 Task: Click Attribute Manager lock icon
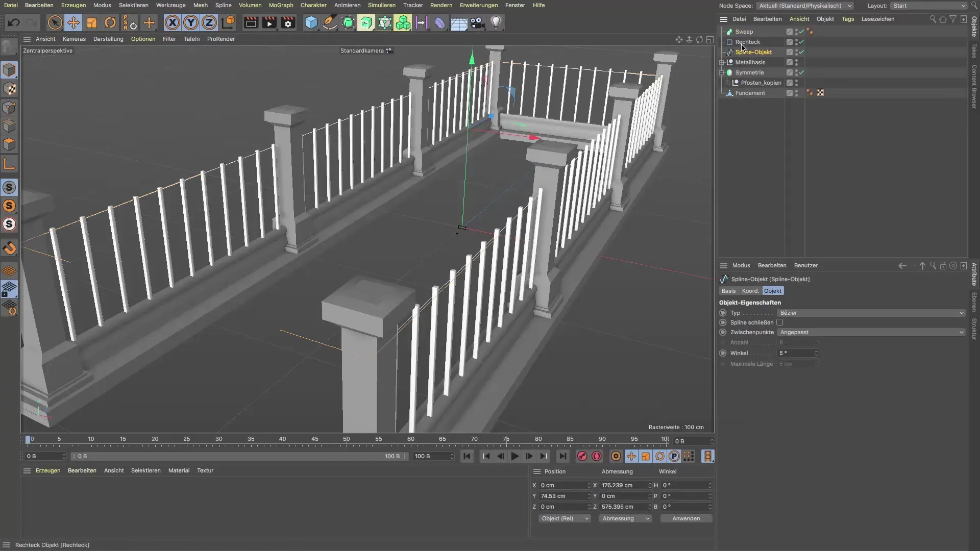(x=943, y=265)
